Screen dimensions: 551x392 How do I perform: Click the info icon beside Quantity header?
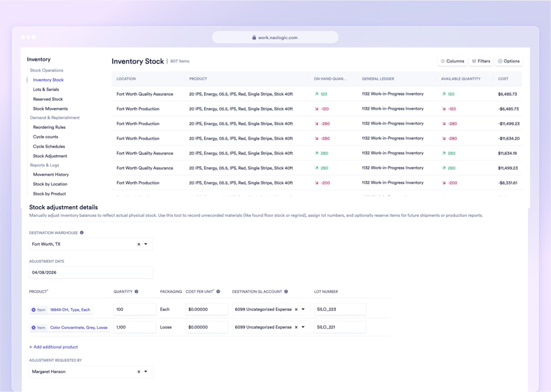137,292
